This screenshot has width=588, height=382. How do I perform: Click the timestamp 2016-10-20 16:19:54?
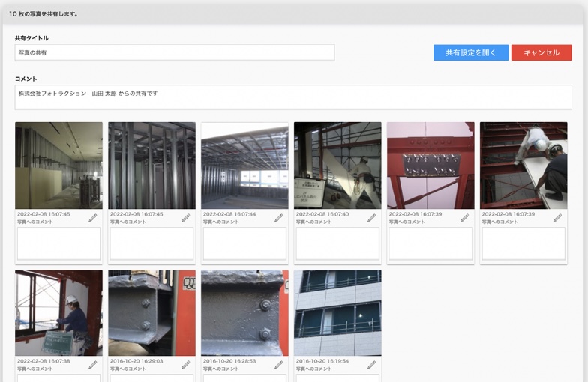pyautogui.click(x=322, y=361)
